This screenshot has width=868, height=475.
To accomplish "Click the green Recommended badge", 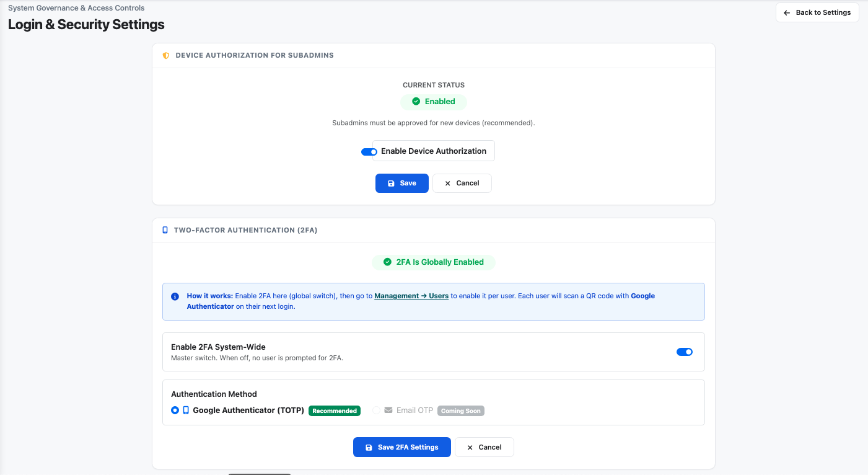I will coord(335,411).
